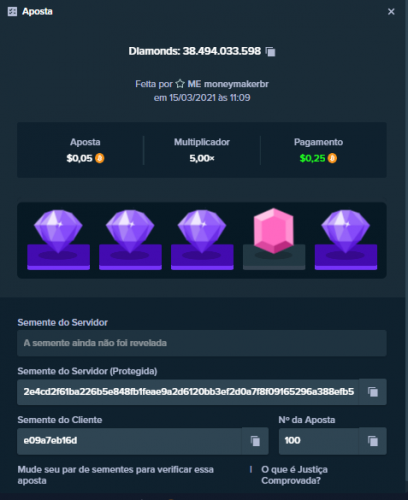Click the $0,05 bet amount
The height and width of the screenshot is (500, 408).
[79, 158]
